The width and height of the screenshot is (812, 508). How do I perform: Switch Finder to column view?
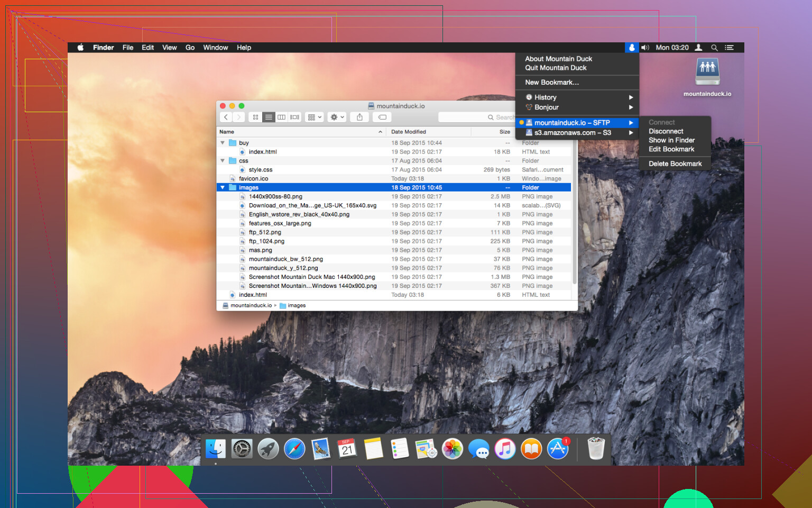click(282, 117)
